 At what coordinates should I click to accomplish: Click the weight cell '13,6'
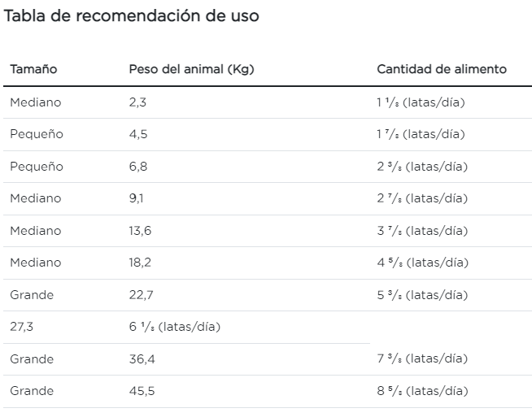(x=140, y=231)
